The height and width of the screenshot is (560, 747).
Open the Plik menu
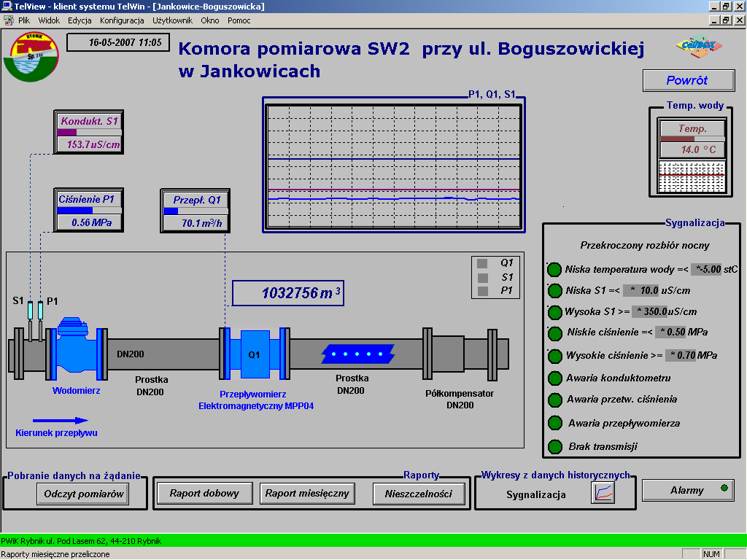pyautogui.click(x=24, y=20)
